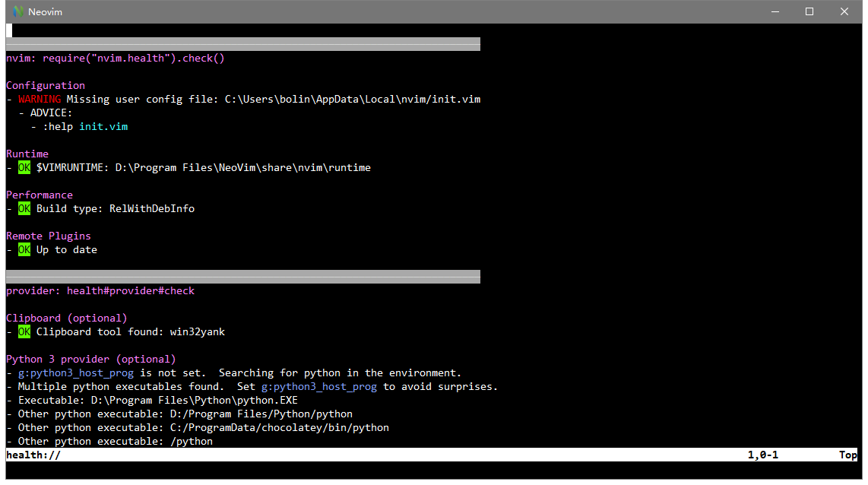Image resolution: width=868 pixels, height=485 pixels.
Task: Click the Neovim logo icon in title bar
Action: (x=18, y=11)
